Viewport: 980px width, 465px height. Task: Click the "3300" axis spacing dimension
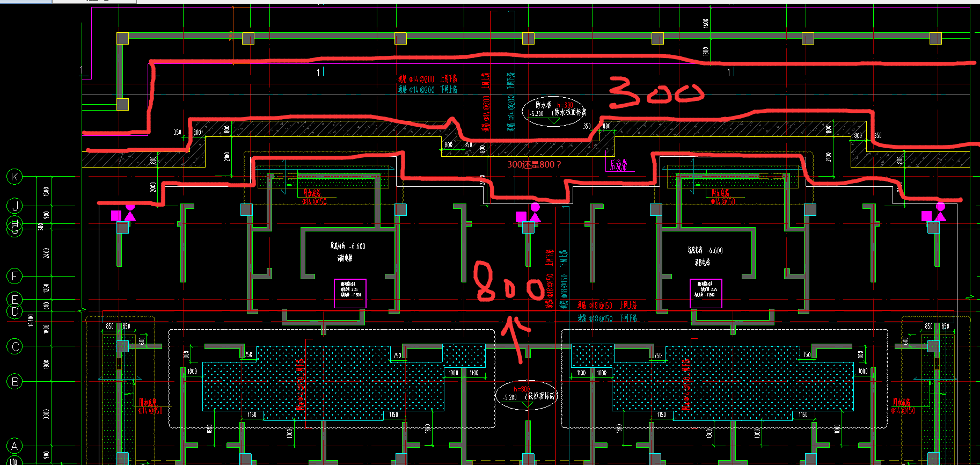tap(46, 414)
